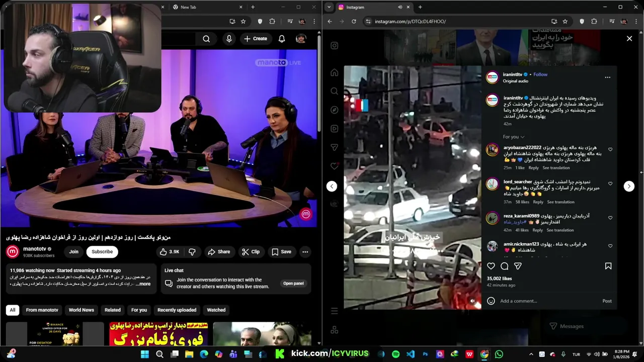Click the Post comment button
Image resolution: width=644 pixels, height=362 pixels.
click(607, 301)
